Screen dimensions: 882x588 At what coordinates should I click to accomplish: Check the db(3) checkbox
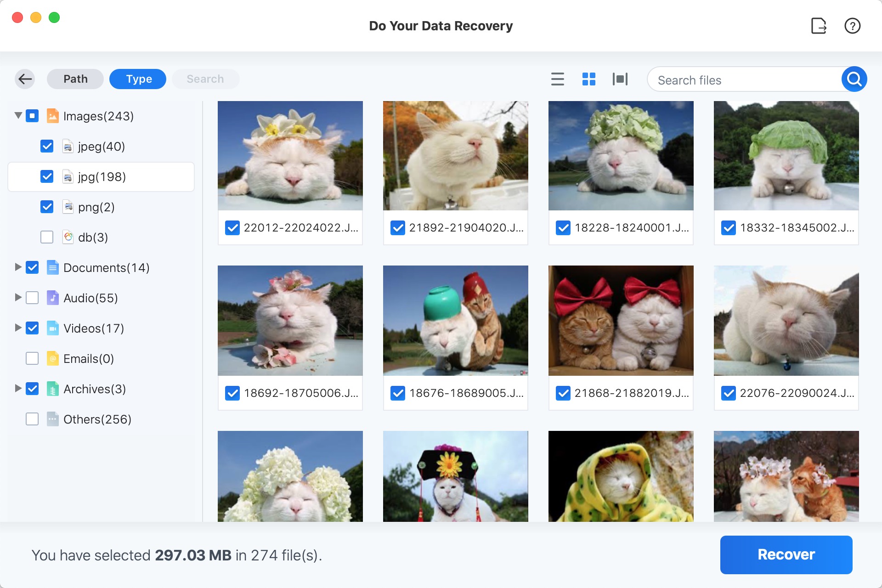[x=47, y=237]
